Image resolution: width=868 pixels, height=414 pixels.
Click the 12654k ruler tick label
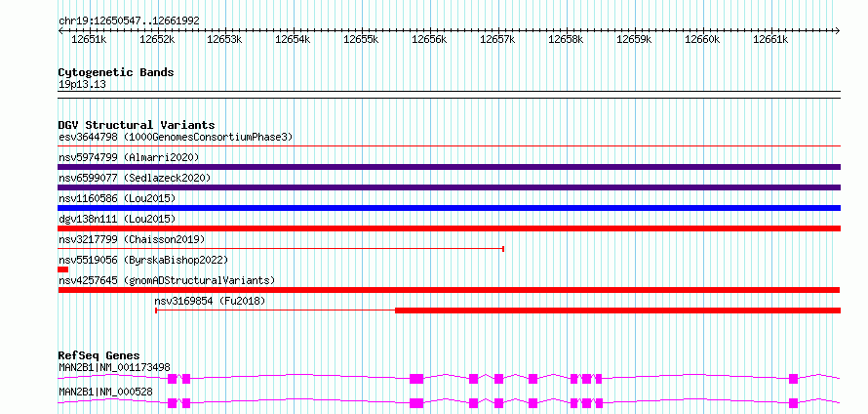(293, 39)
